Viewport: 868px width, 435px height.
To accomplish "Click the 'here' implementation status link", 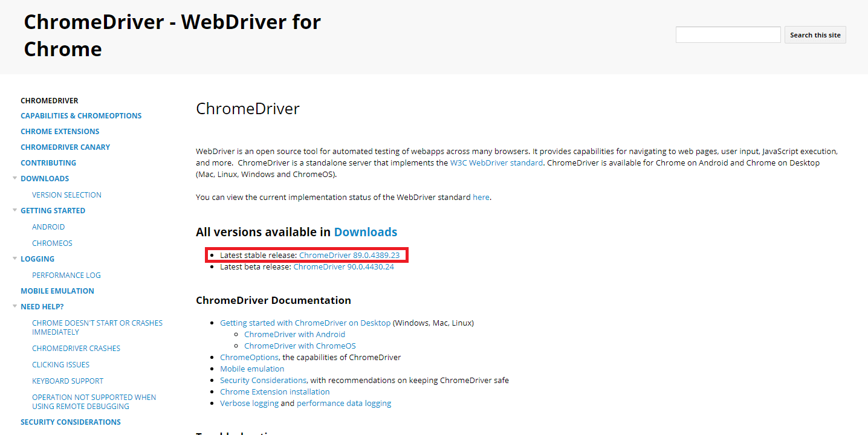I will [481, 198].
